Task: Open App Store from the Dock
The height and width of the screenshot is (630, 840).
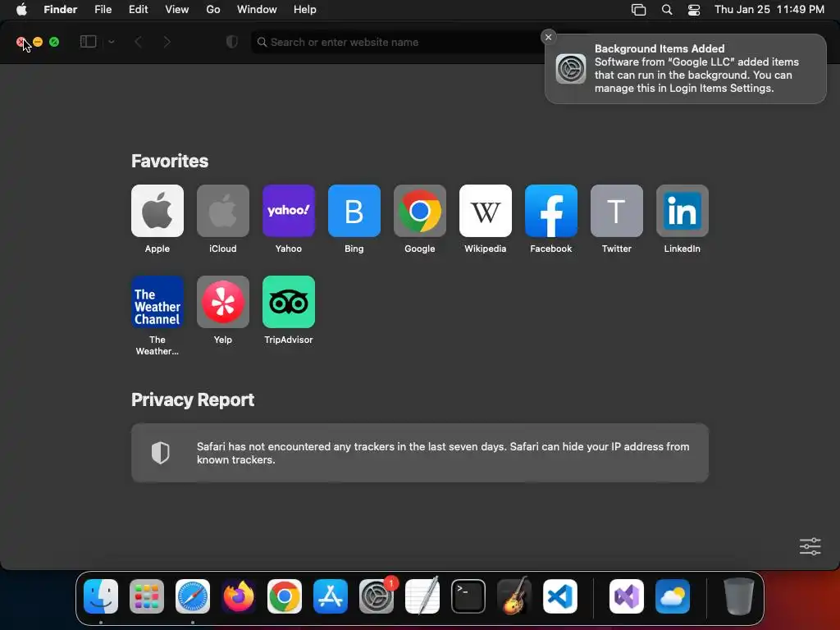Action: (x=331, y=596)
